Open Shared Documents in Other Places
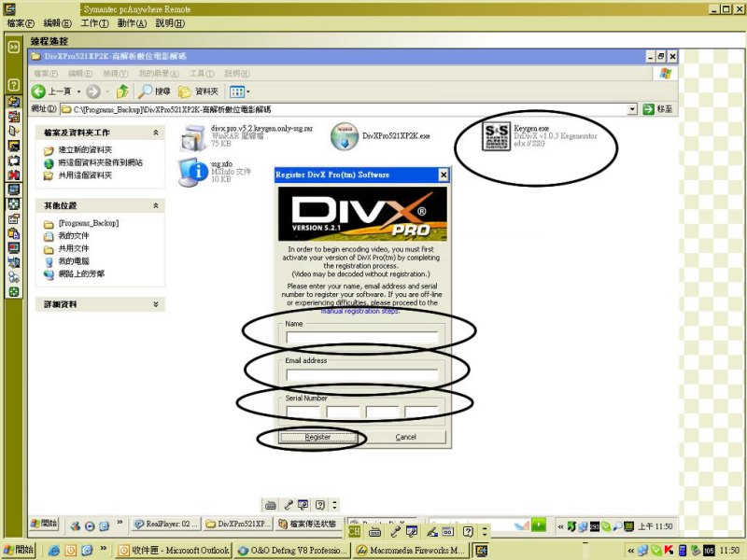Image resolution: width=747 pixels, height=560 pixels. [74, 248]
